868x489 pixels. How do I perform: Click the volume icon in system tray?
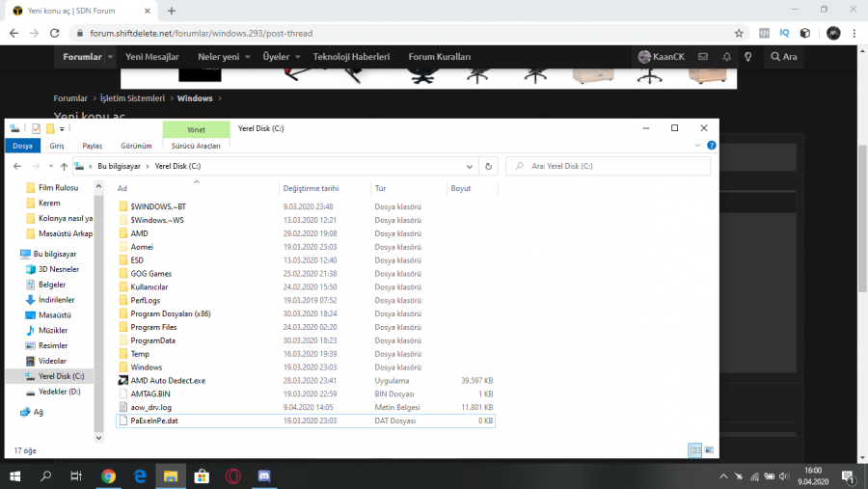pos(784,476)
